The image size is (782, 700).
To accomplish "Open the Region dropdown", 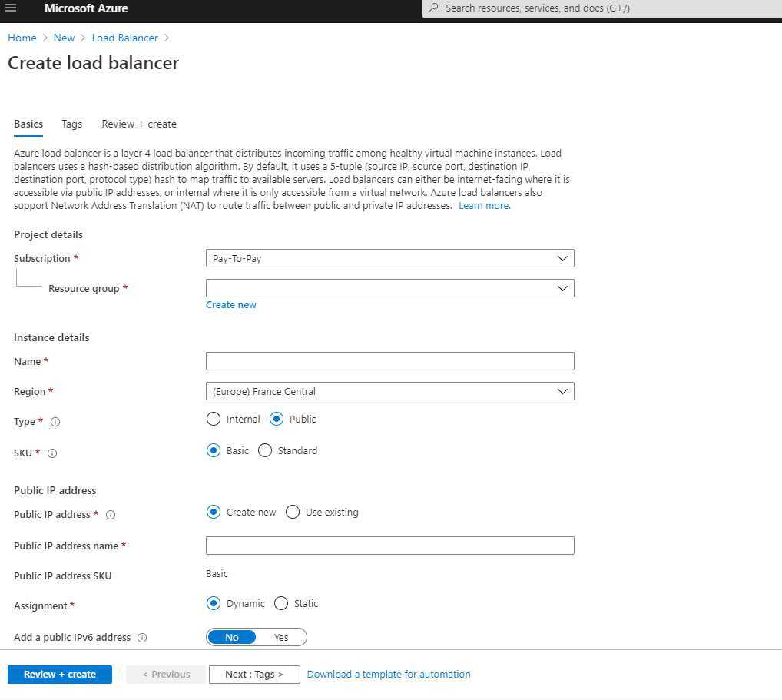I will click(x=390, y=391).
